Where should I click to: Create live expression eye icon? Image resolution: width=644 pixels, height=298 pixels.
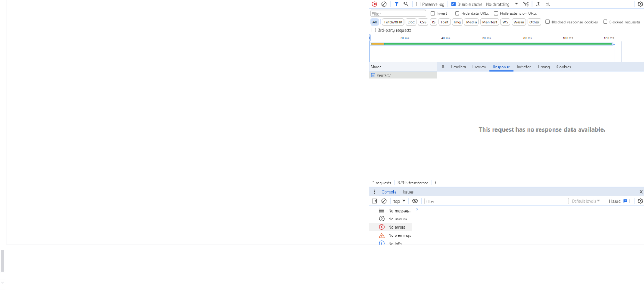pos(415,201)
